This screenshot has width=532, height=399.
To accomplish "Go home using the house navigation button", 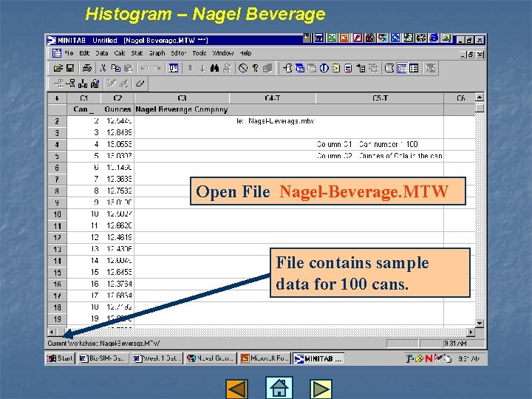I will 279,387.
